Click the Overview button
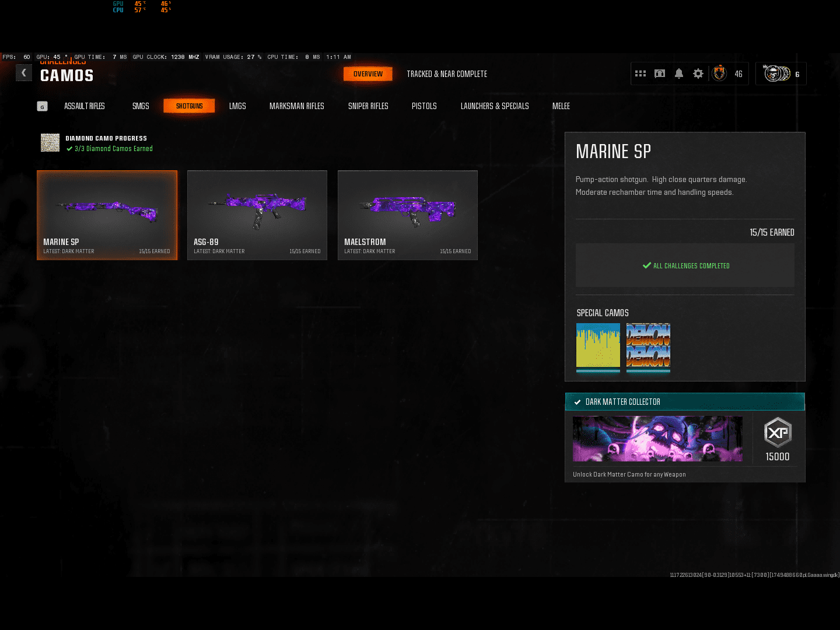 pyautogui.click(x=368, y=74)
